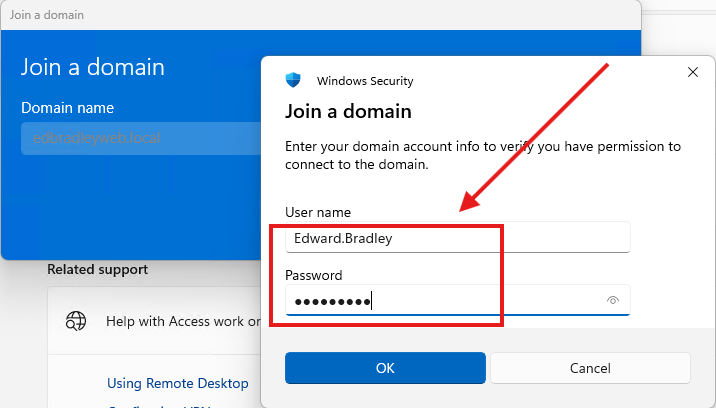The height and width of the screenshot is (408, 716).
Task: Click the Domain name label
Action: [68, 108]
